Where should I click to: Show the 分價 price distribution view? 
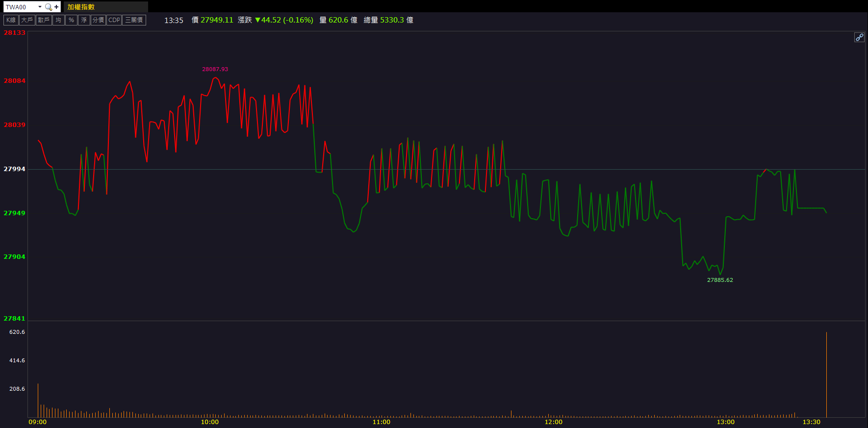click(x=98, y=20)
